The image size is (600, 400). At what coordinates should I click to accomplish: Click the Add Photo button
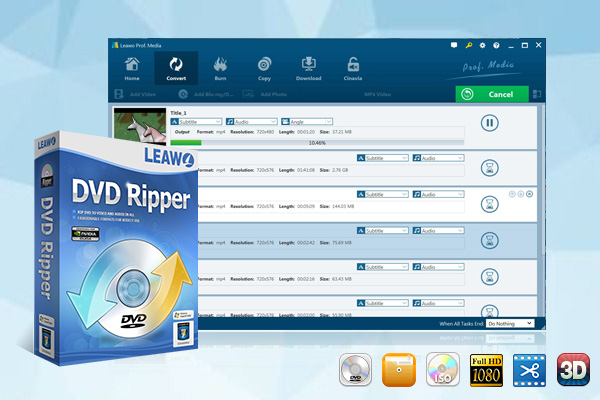point(265,94)
